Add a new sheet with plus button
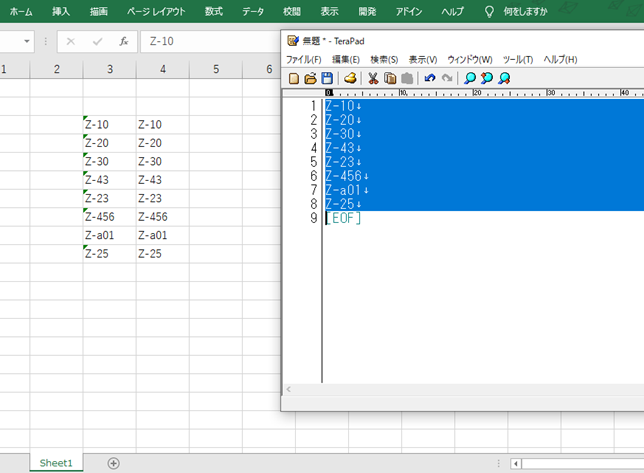This screenshot has height=473, width=644. click(x=113, y=464)
